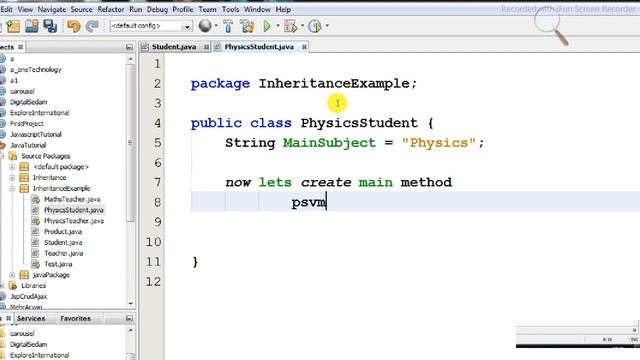Click the gray Redo arrow
The height and width of the screenshot is (360, 640).
point(92,26)
